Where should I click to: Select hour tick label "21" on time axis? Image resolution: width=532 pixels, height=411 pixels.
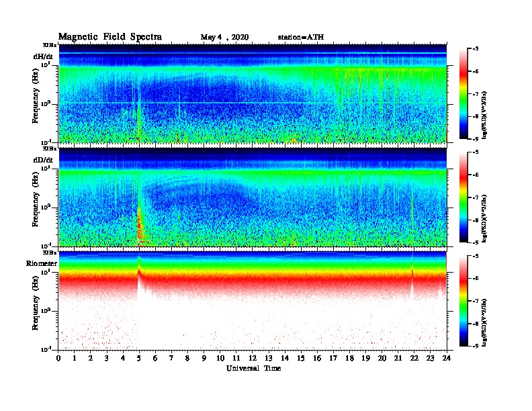[x=398, y=358]
